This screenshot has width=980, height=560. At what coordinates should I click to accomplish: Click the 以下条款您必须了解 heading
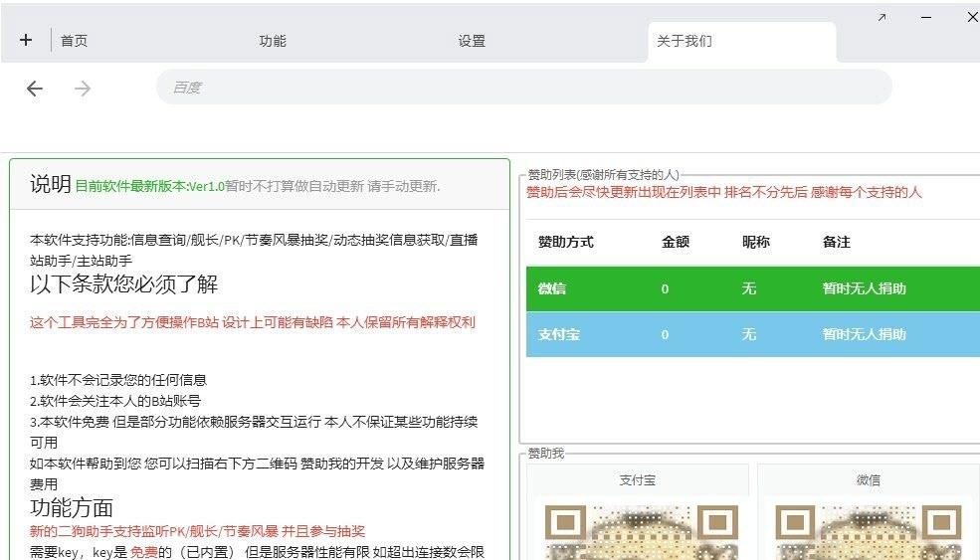click(123, 284)
